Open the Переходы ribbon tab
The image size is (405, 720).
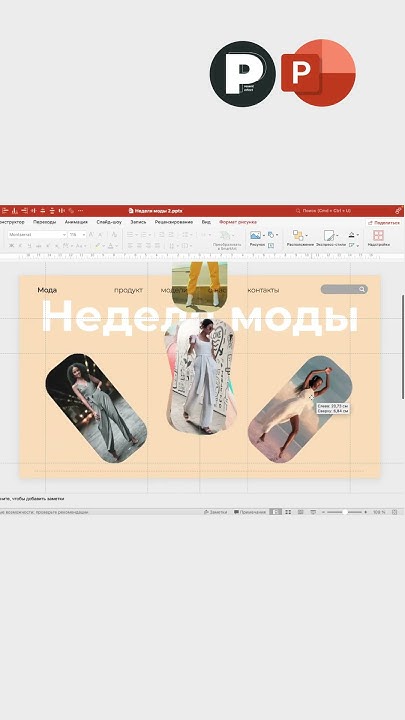pos(45,222)
